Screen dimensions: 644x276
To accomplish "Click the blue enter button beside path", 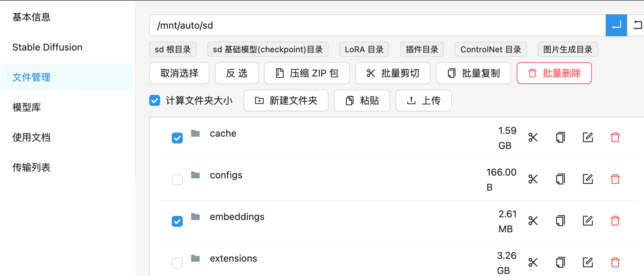I will coord(616,25).
